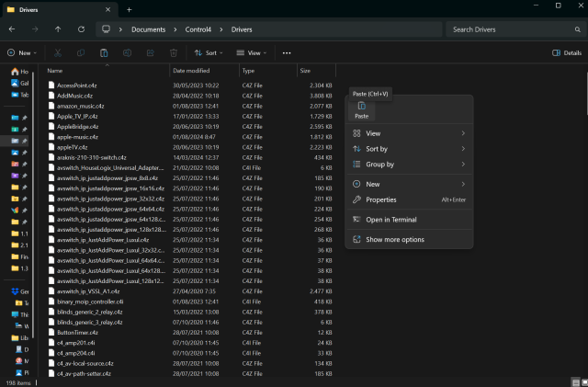Open Home in navigation pane
588x387 pixels.
tap(20, 72)
